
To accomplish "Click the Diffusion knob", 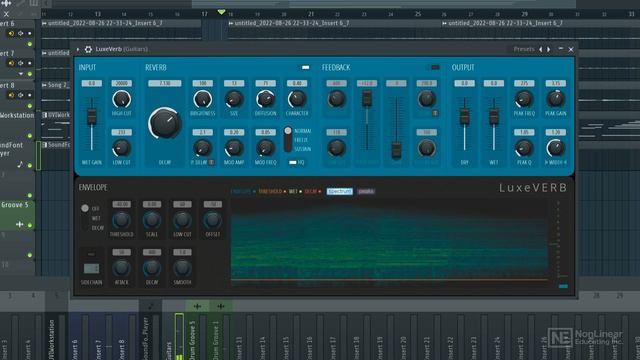I will [x=265, y=99].
